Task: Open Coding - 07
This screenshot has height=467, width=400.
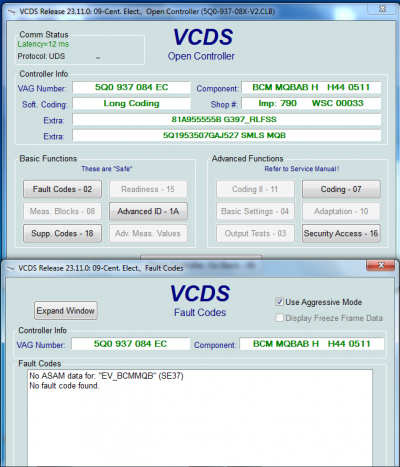Action: click(341, 189)
